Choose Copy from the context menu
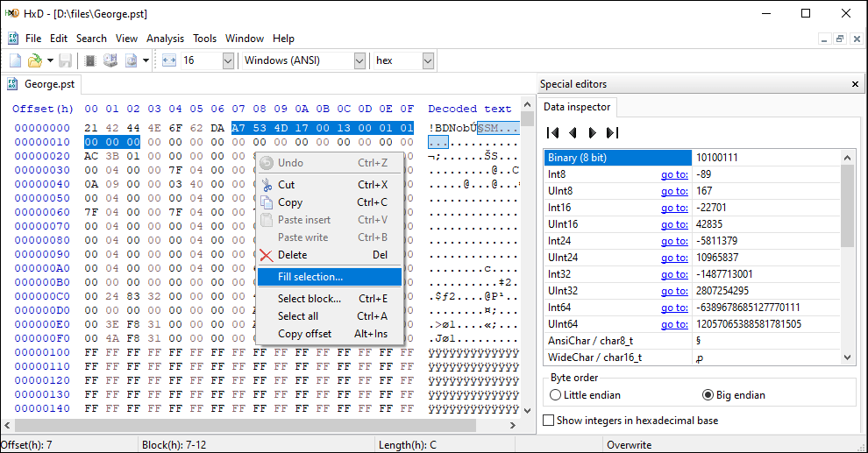 (x=330, y=202)
